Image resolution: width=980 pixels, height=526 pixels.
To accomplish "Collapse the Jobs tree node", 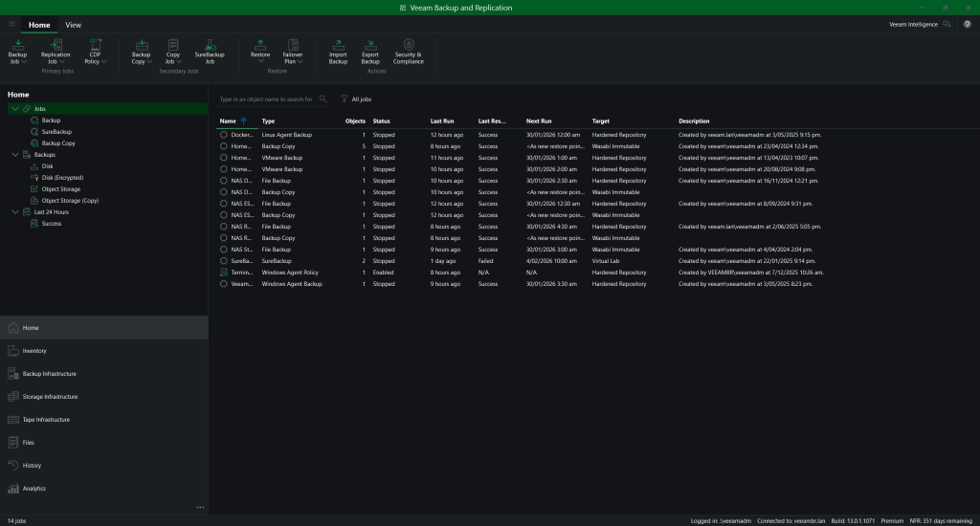I will click(x=13, y=109).
